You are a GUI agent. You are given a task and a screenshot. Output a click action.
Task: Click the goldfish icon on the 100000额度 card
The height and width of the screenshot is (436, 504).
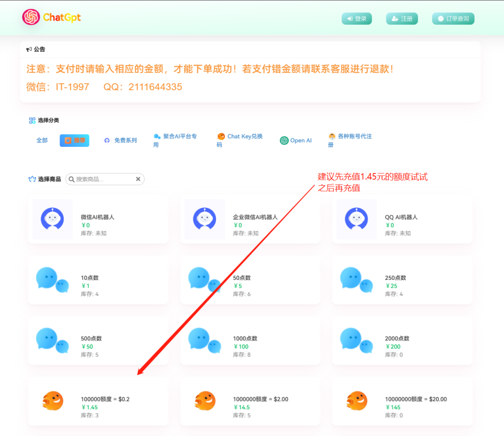(53, 401)
